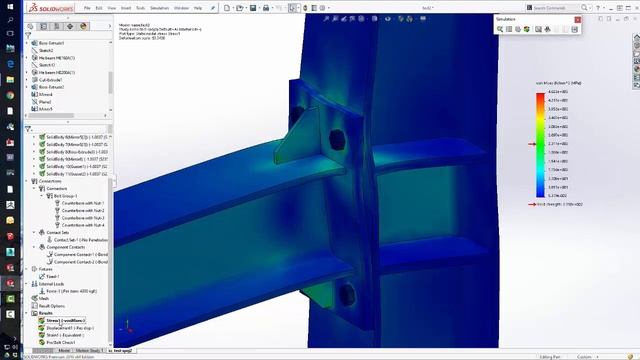
Task: Switch to DisplayManager tab
Action: coord(83,26)
